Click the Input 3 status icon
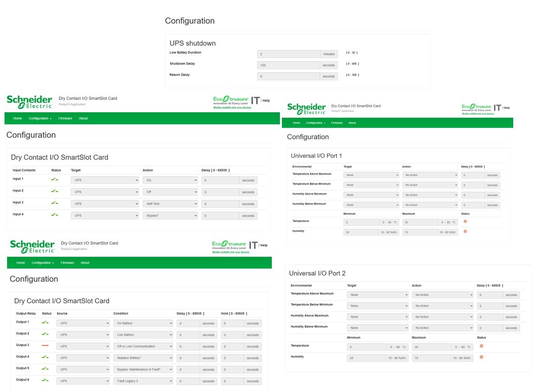Screen dimensions: 534x392 pyautogui.click(x=55, y=203)
